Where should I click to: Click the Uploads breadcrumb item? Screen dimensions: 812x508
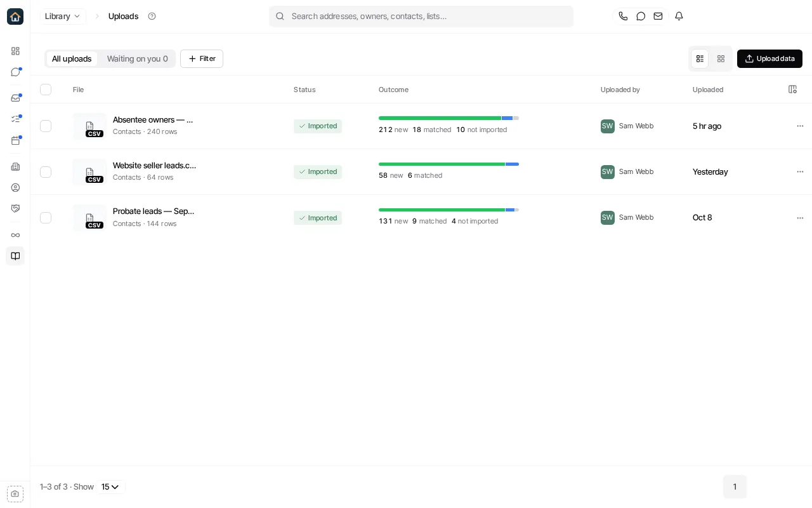pyautogui.click(x=123, y=17)
